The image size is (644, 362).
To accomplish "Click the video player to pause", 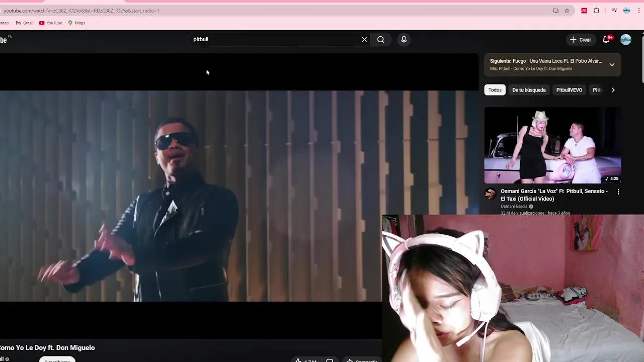I will coord(239,196).
